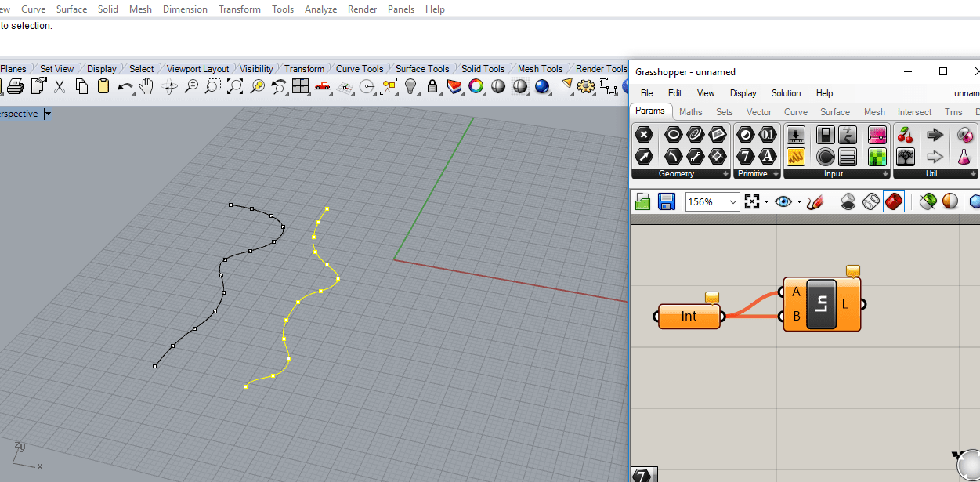The height and width of the screenshot is (482, 980).
Task: Click the Undo arrow icon
Action: 125,86
